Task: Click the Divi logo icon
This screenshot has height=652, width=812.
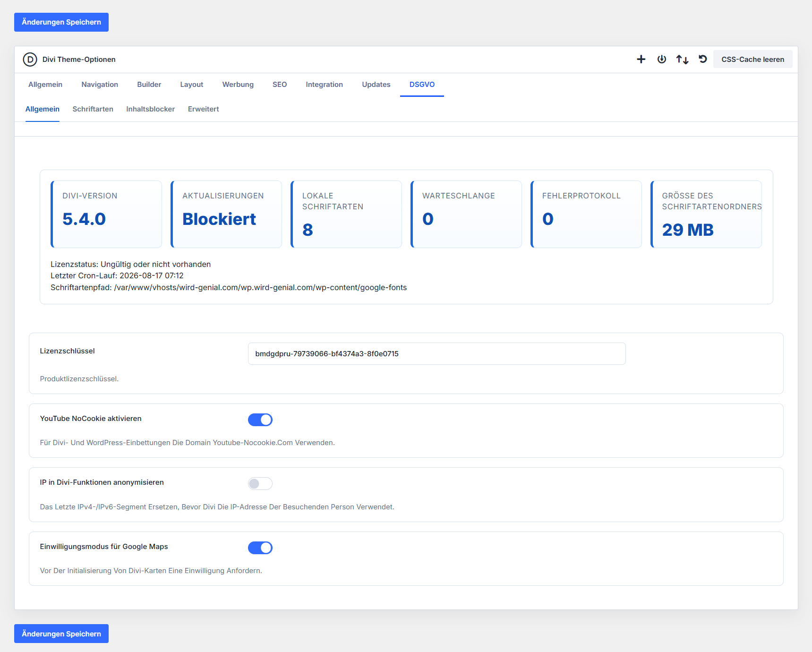Action: (x=30, y=60)
